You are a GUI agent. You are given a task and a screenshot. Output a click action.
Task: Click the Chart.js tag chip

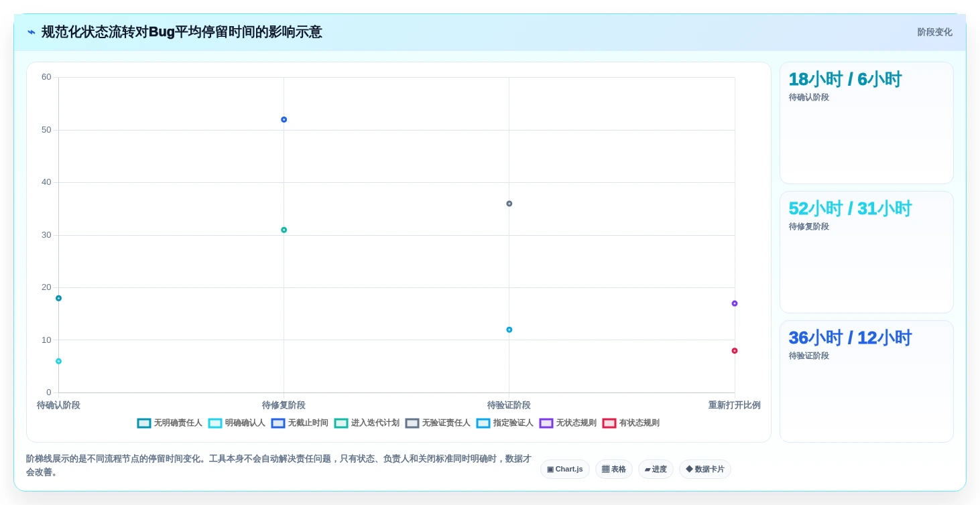point(564,469)
